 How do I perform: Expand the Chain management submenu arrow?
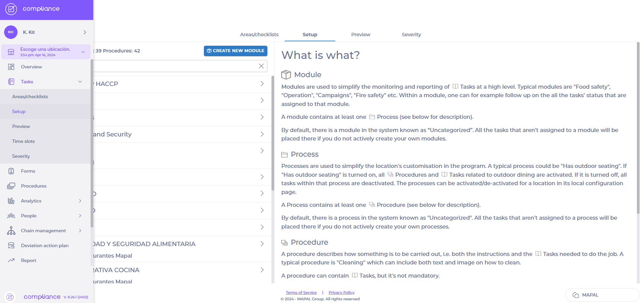tap(80, 231)
